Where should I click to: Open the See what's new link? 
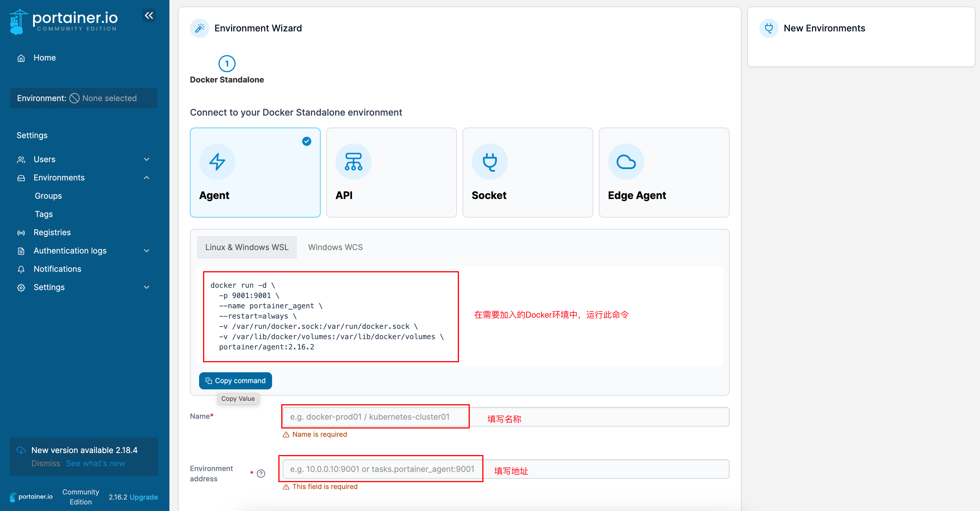tap(96, 463)
